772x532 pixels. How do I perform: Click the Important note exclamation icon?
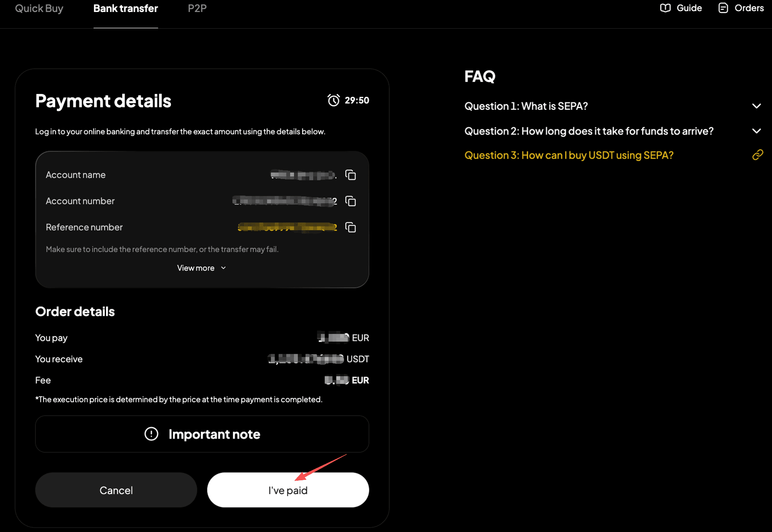point(151,434)
